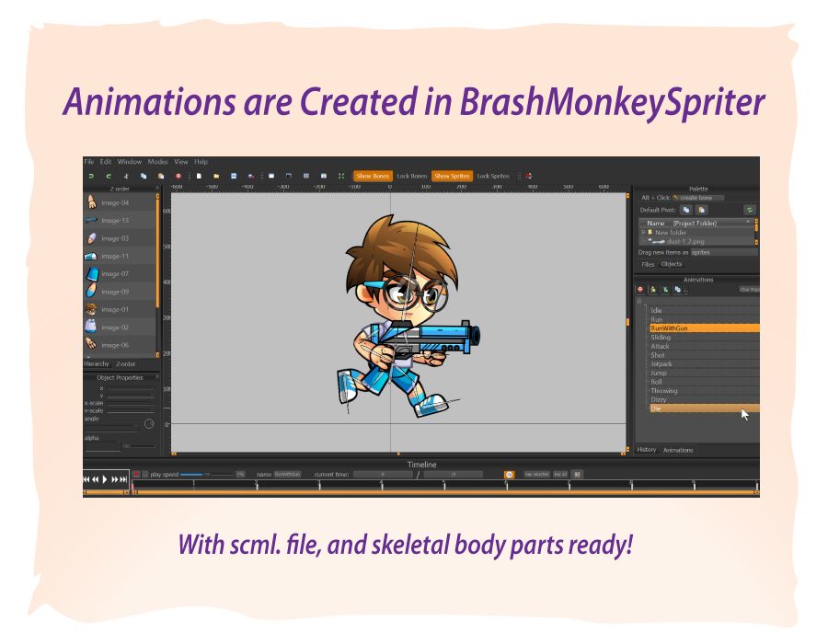Click the blue save disk icon

coord(234,177)
